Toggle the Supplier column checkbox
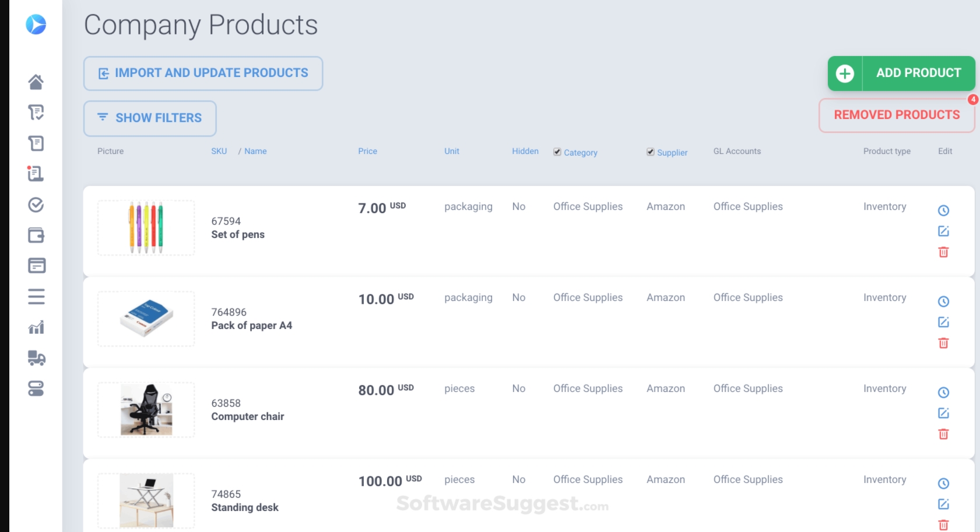Viewport: 980px width, 532px height. click(x=651, y=152)
